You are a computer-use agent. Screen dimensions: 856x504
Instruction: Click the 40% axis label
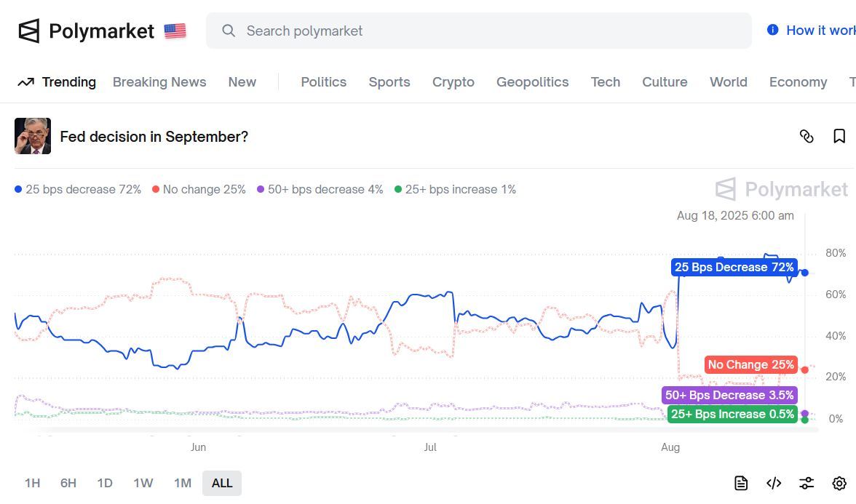pos(836,336)
